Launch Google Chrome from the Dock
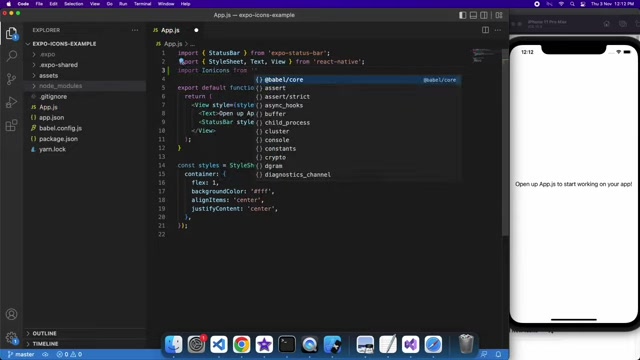This screenshot has width=640, height=360. [242, 344]
